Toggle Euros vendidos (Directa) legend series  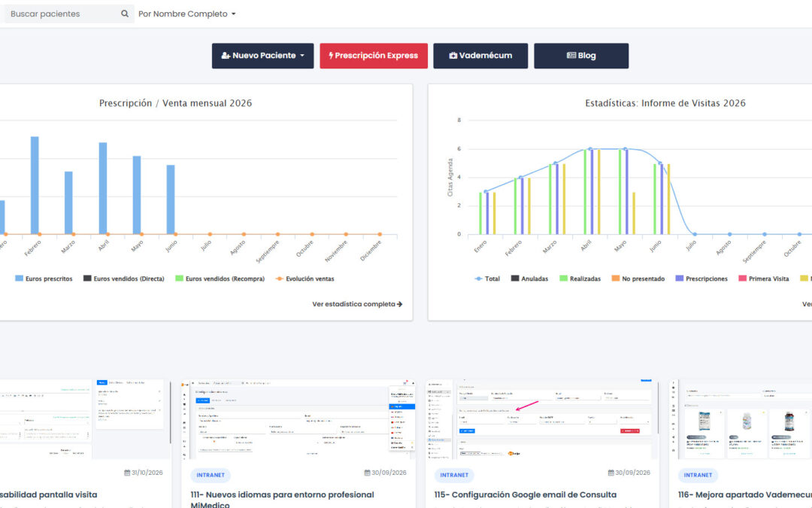[124, 278]
